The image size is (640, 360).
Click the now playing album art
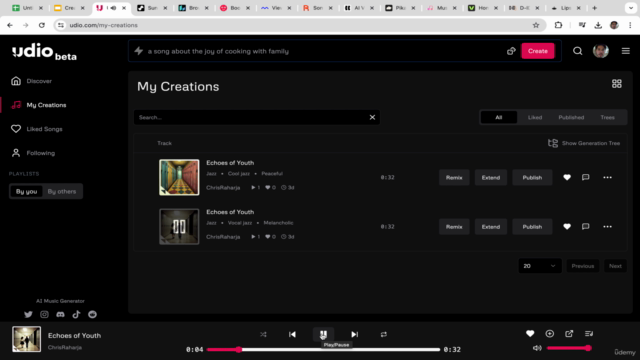point(27,339)
